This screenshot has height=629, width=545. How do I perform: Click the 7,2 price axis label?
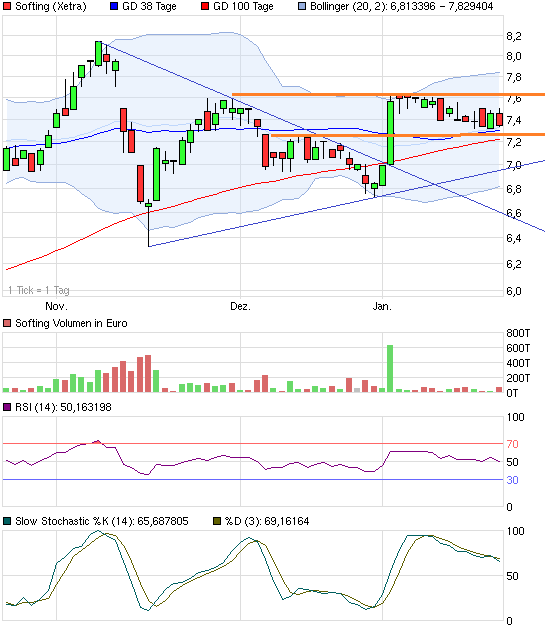(x=514, y=142)
